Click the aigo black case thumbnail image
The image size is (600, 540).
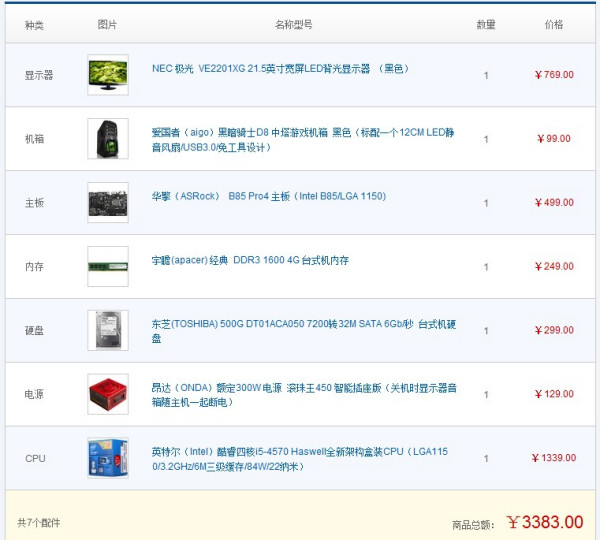coord(108,139)
